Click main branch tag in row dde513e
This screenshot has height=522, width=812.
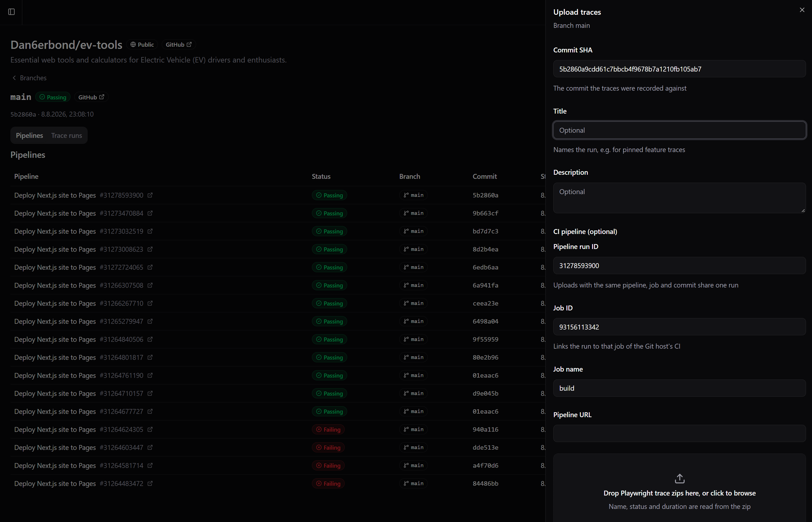[x=413, y=447]
